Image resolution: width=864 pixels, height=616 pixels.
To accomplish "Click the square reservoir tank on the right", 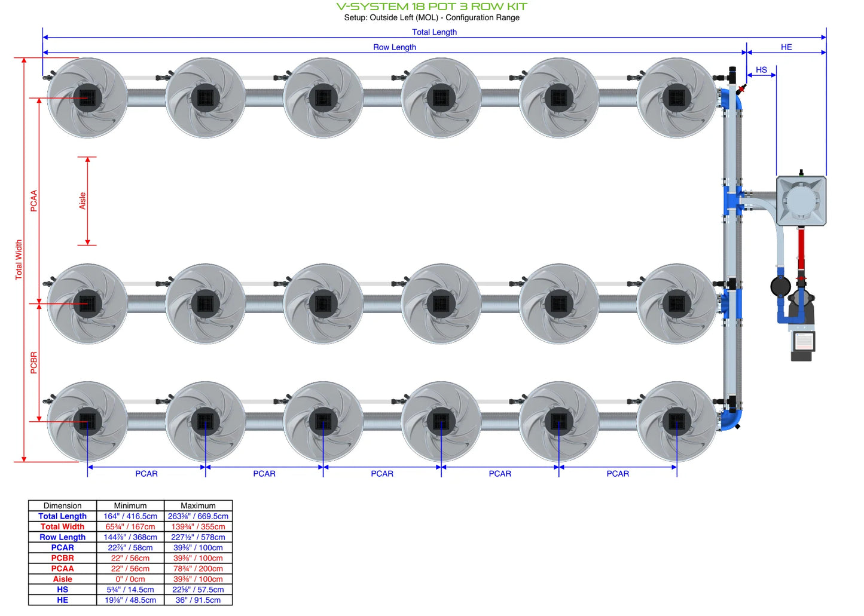I will pos(801,201).
